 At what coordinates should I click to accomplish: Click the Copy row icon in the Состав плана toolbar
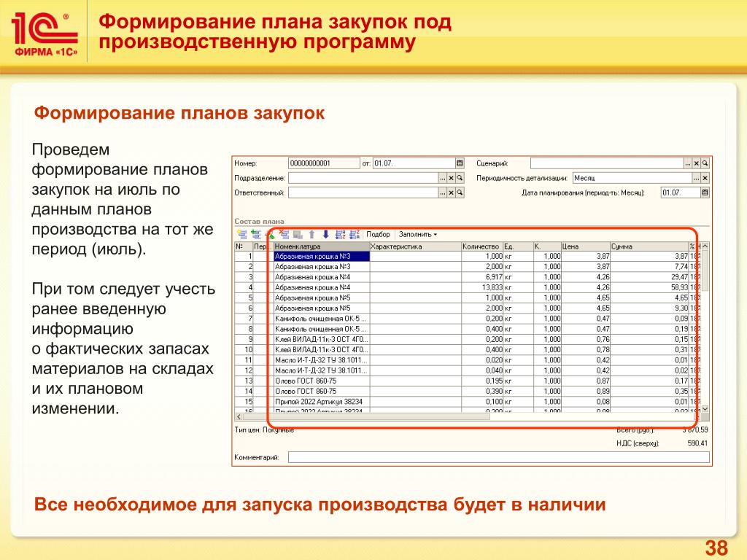point(256,234)
